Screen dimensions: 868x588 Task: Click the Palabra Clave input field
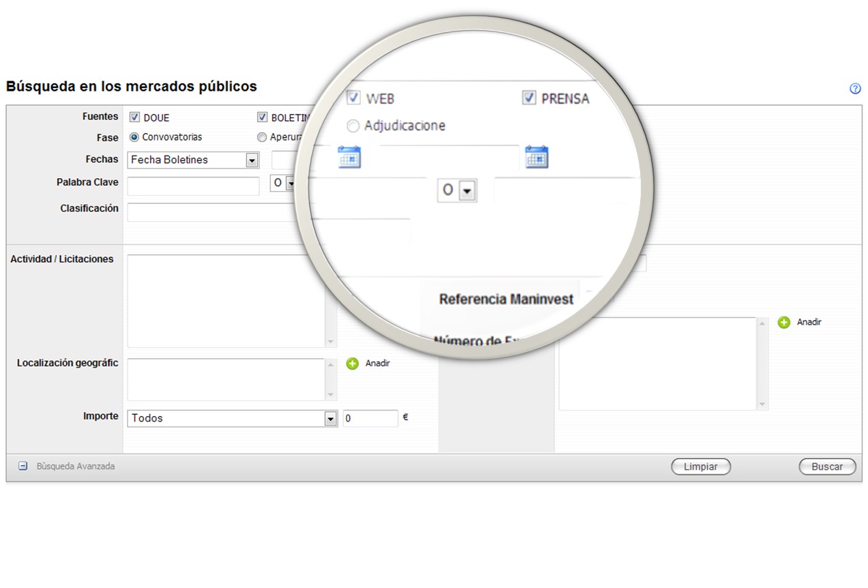[x=193, y=186]
